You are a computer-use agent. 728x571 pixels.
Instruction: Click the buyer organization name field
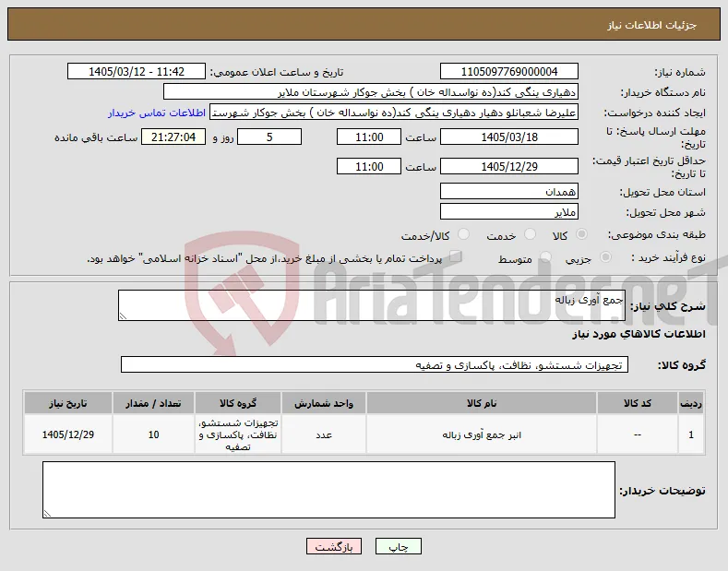tap(371, 92)
